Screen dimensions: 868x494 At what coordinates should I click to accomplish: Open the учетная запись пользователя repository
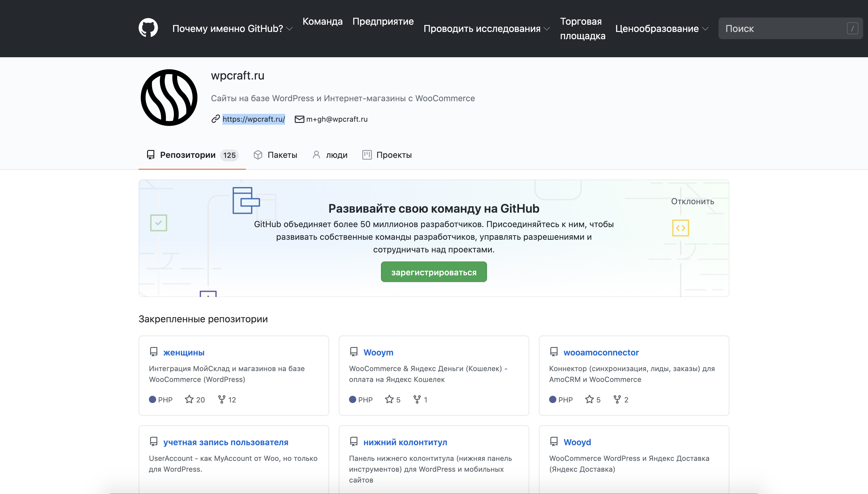(226, 442)
